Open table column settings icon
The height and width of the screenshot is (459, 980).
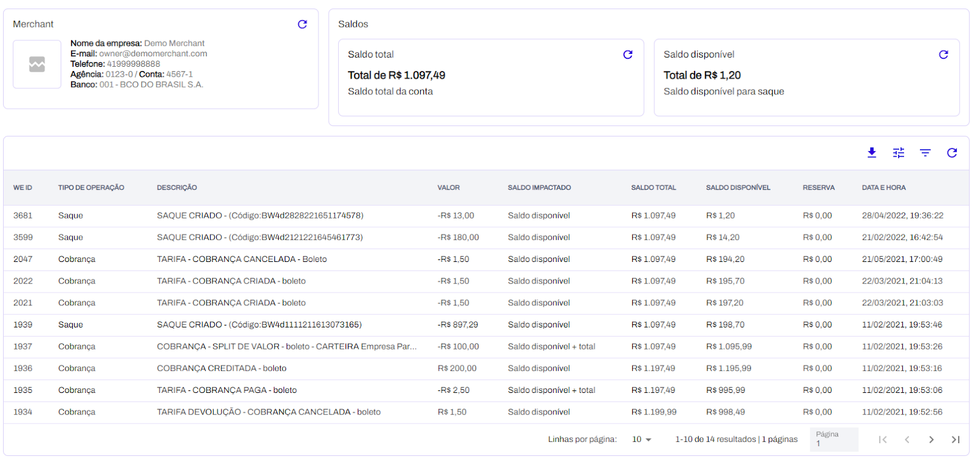[899, 153]
